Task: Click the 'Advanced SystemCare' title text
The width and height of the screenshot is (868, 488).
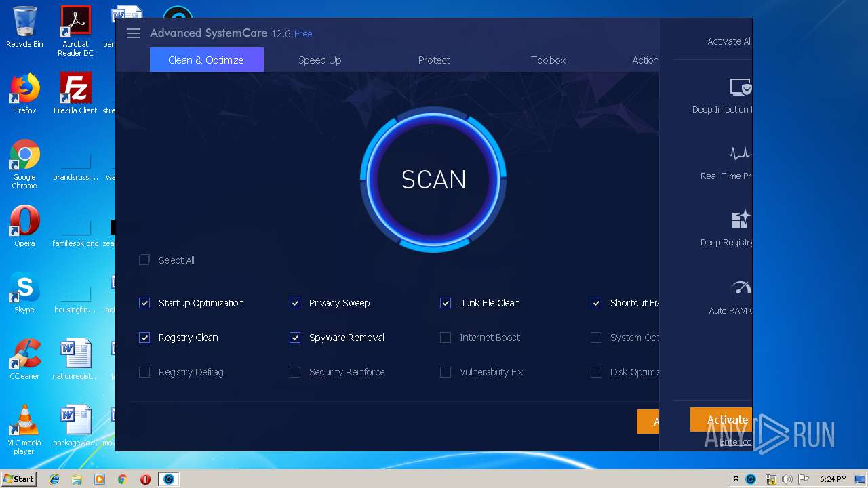Action: pos(209,33)
